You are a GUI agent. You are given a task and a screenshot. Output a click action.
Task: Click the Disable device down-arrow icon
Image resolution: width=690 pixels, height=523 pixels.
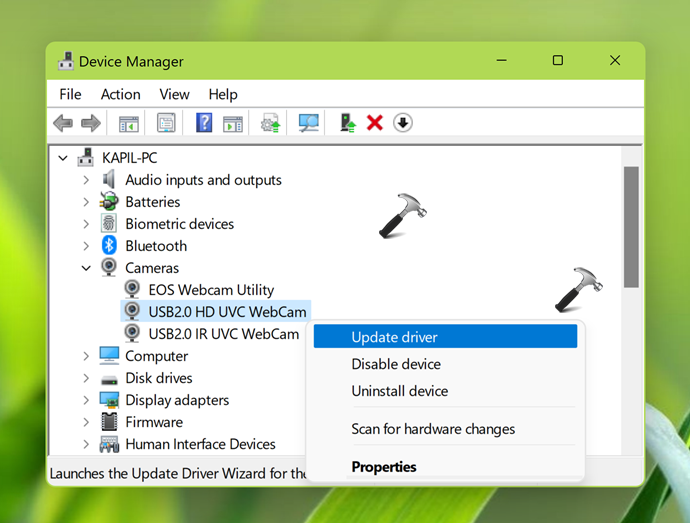pos(403,123)
